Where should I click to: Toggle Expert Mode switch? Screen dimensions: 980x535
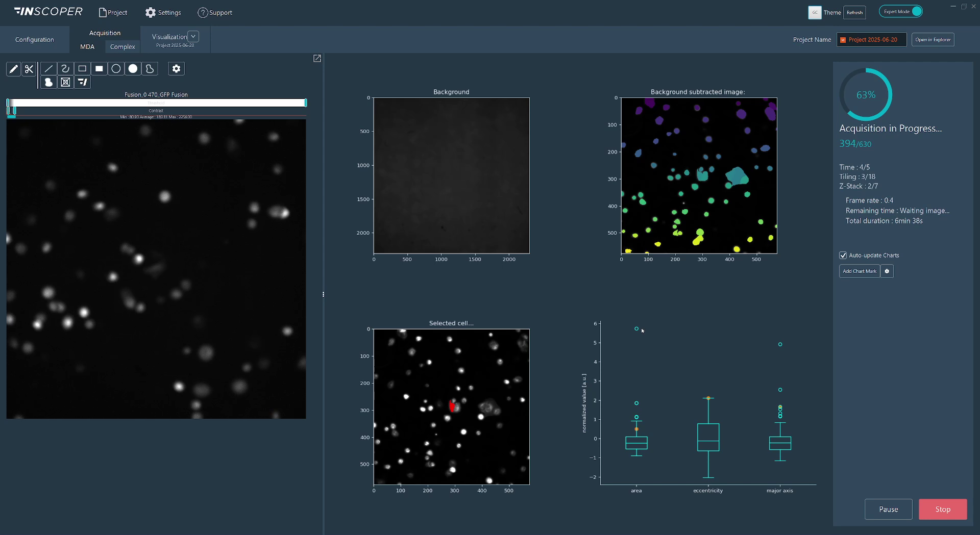tap(901, 12)
